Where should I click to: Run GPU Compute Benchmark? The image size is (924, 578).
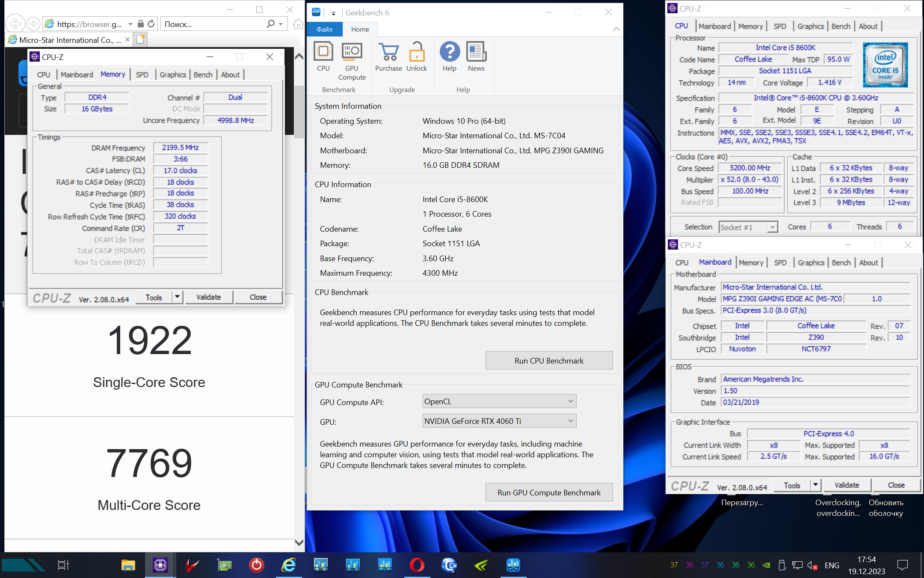pos(549,492)
